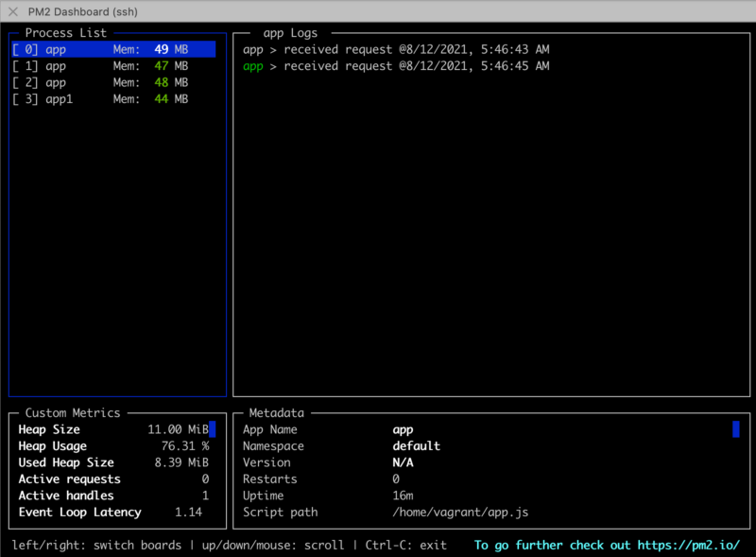The height and width of the screenshot is (557, 756).
Task: Select process 0 app in Process List
Action: point(113,49)
